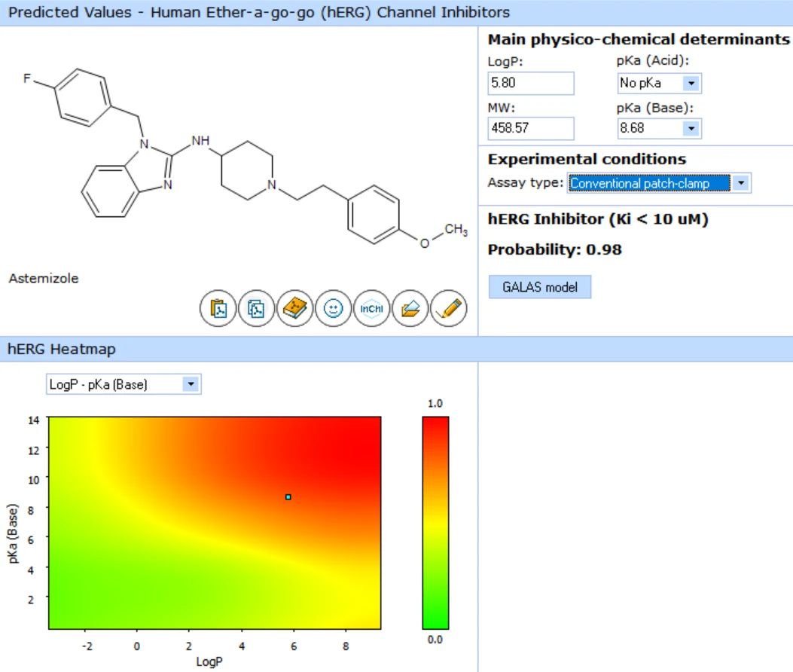Click the copy structure icon
The width and height of the screenshot is (793, 672).
coord(256,308)
